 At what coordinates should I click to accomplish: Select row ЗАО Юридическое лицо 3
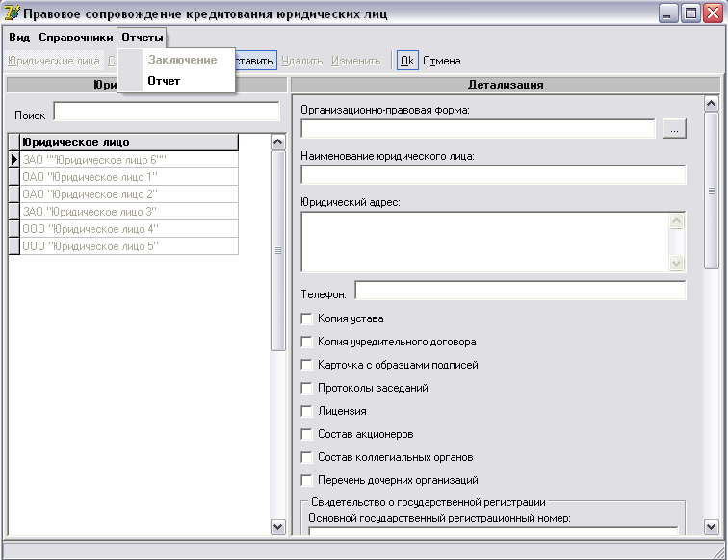pos(129,212)
